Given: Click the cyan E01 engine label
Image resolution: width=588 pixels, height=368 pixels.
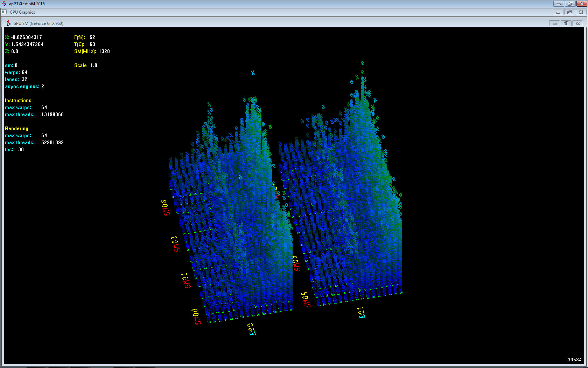Looking at the screenshot, I should 361,313.
